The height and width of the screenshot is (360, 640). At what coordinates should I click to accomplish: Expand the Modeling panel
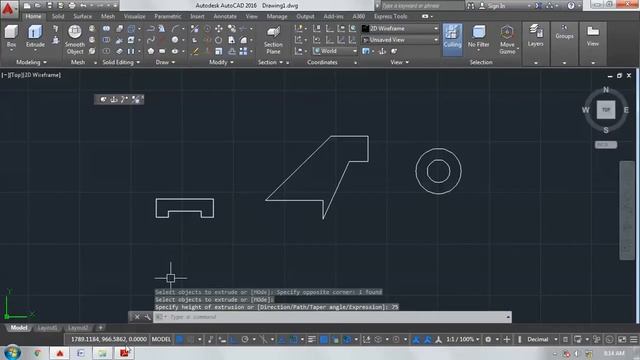click(x=31, y=62)
